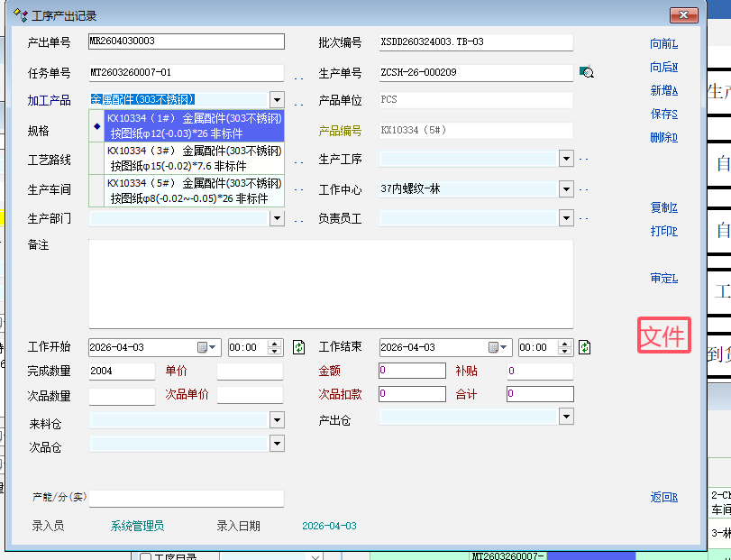Click the 新增 add record link
This screenshot has width=731, height=560.
tap(662, 91)
